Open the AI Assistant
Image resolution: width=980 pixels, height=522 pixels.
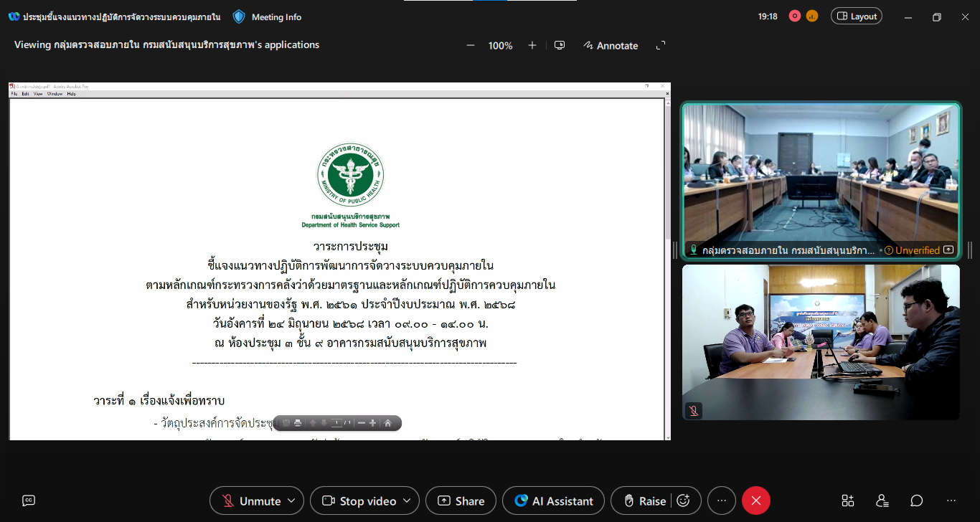coord(553,500)
